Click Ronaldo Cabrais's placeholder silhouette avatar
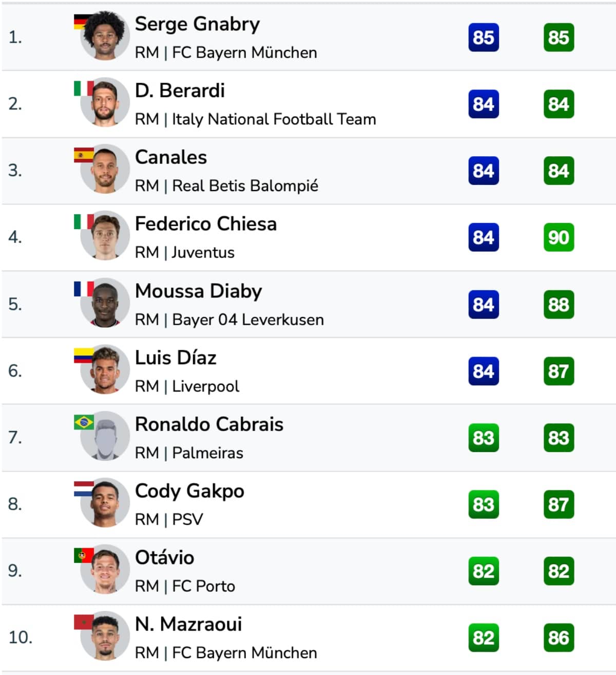The height and width of the screenshot is (675, 616). pos(105,436)
